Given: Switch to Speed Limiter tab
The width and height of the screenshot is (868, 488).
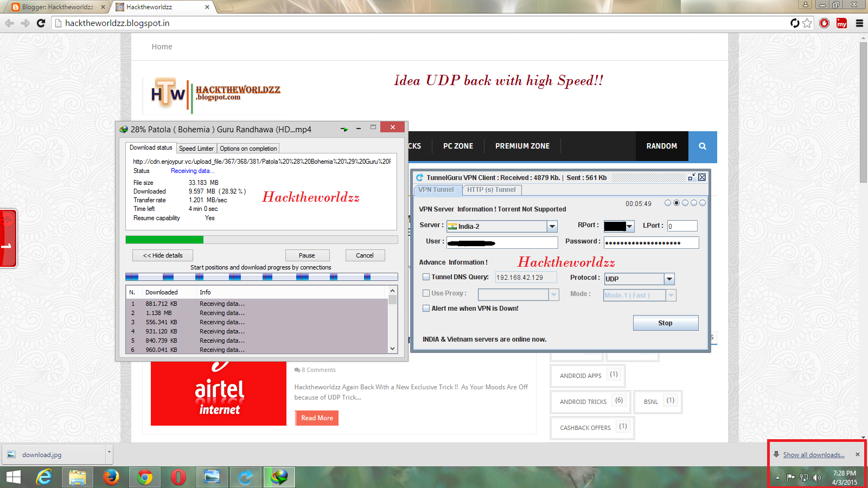Looking at the screenshot, I should (x=196, y=149).
